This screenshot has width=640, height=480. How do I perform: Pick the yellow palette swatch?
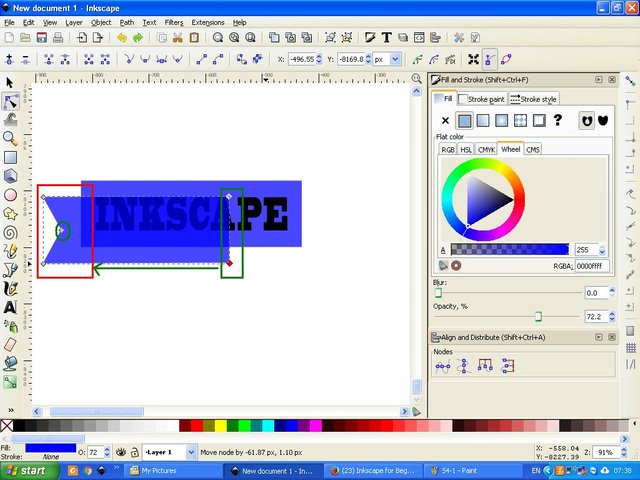(x=221, y=426)
